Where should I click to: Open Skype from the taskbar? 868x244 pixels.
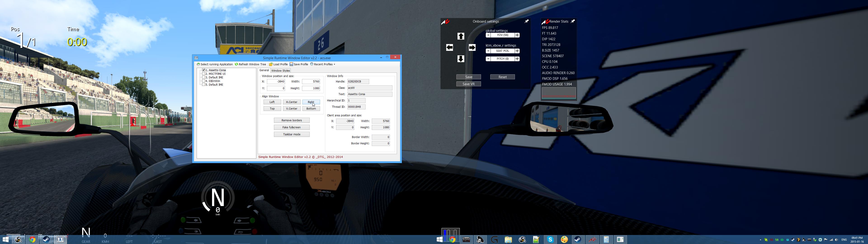(x=550, y=240)
